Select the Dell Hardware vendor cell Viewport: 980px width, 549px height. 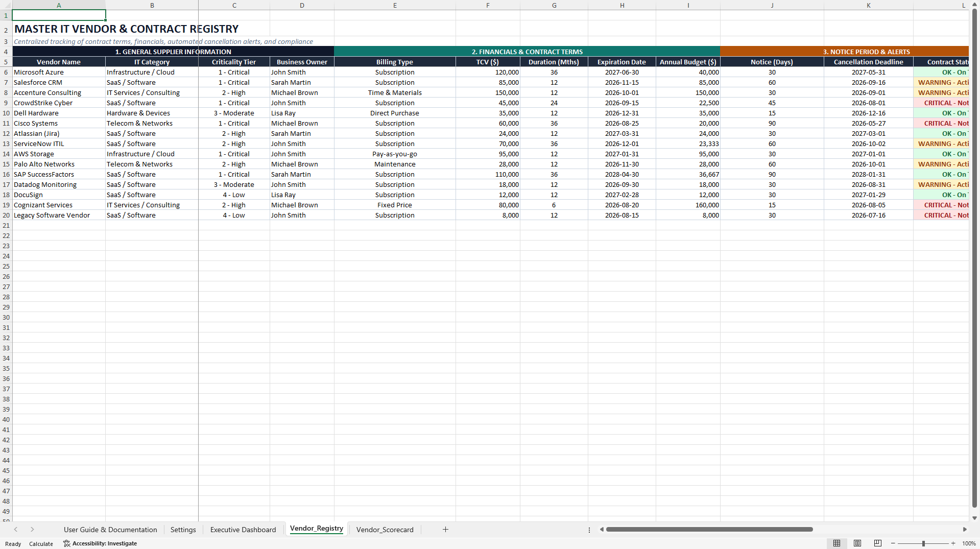coord(59,113)
